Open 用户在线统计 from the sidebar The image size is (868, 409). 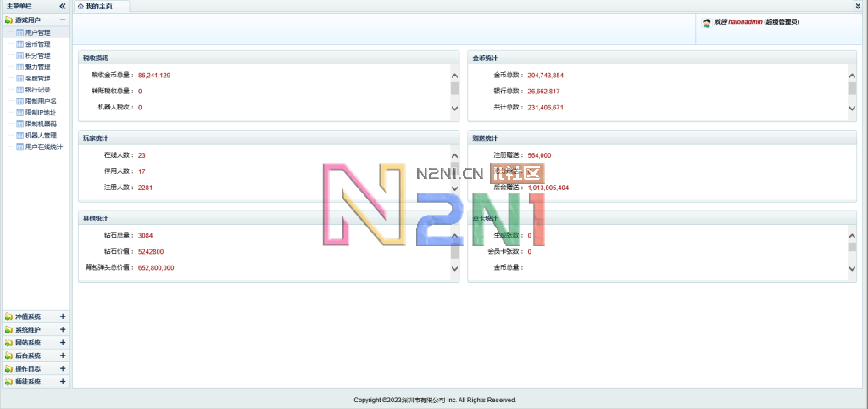click(44, 147)
